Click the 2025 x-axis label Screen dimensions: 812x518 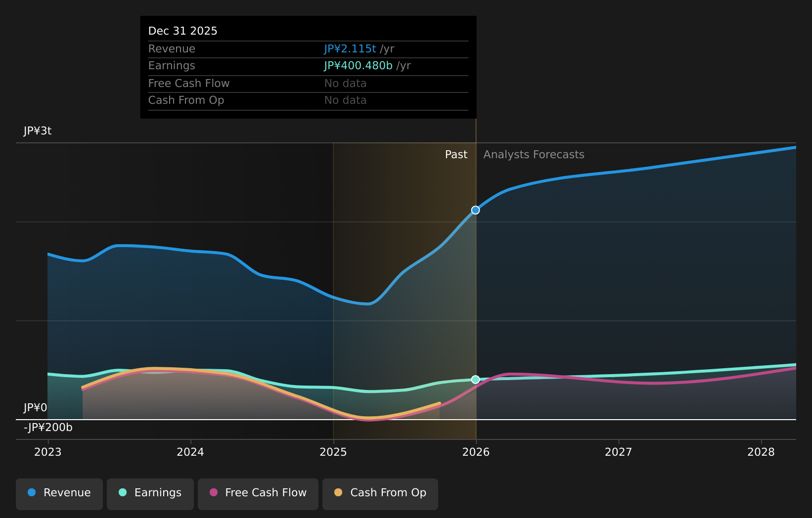pyautogui.click(x=333, y=452)
